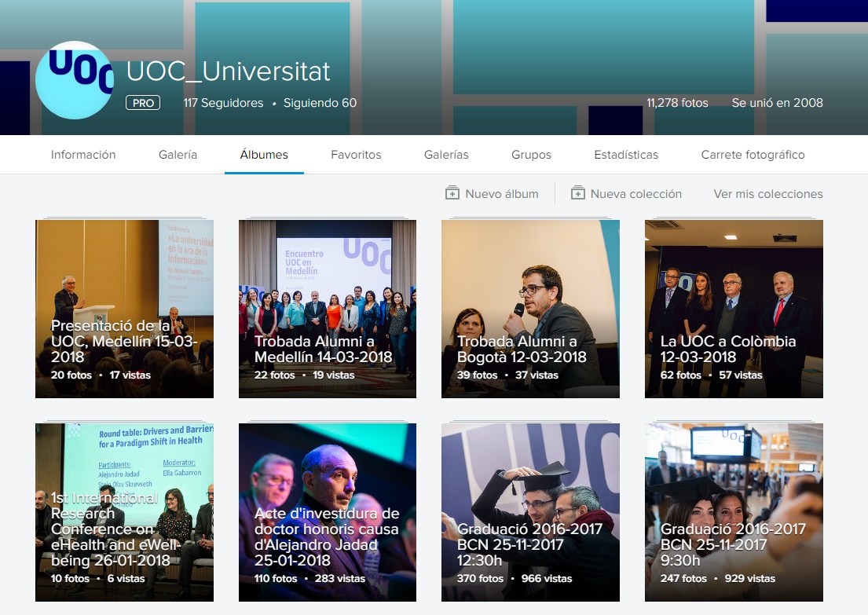View the Estadísticas tab
The width and height of the screenshot is (868, 615).
pos(626,155)
